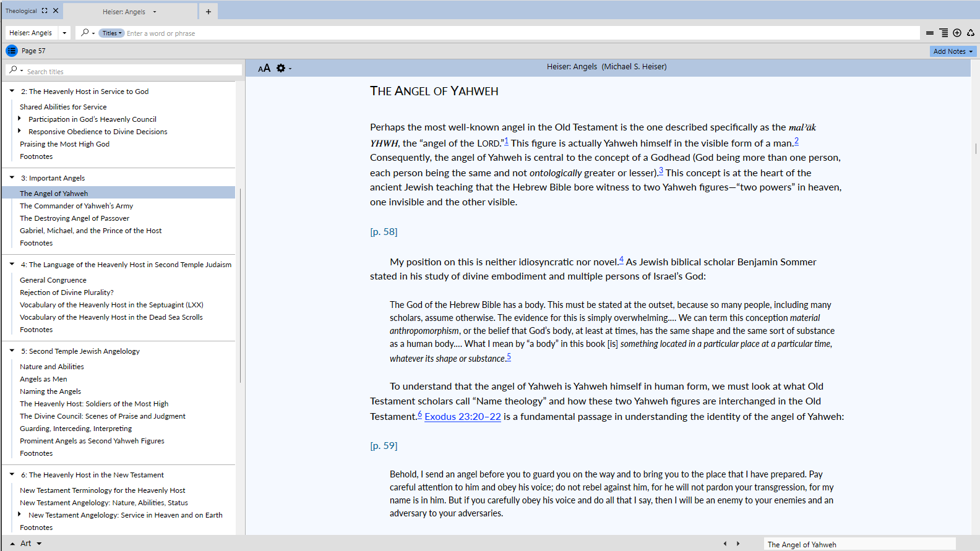Switch to the Heiser: Angels tab
Image resolution: width=980 pixels, height=551 pixels.
tap(124, 11)
